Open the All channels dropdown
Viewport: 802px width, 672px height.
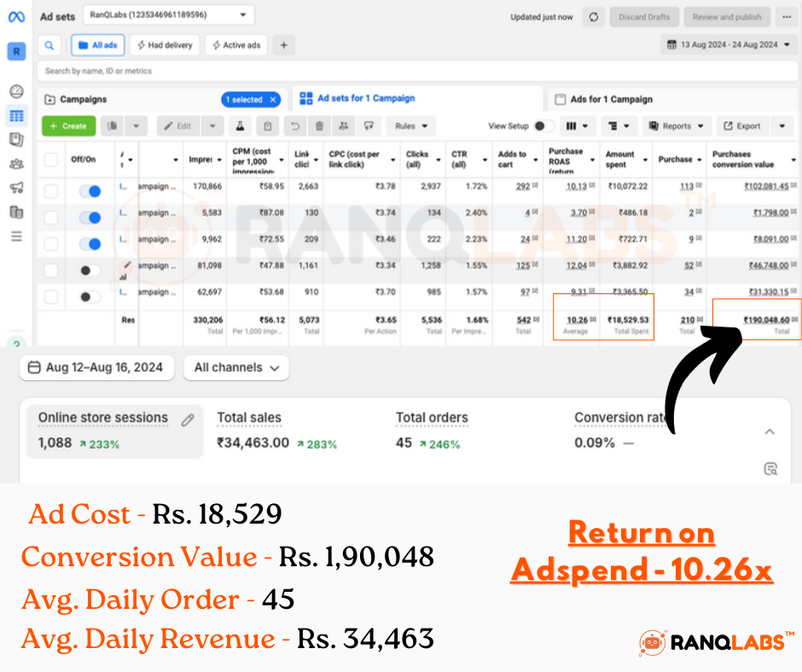point(236,368)
